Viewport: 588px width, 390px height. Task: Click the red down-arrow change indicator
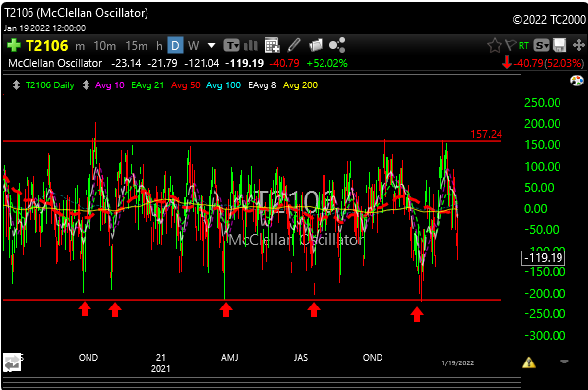tap(507, 62)
